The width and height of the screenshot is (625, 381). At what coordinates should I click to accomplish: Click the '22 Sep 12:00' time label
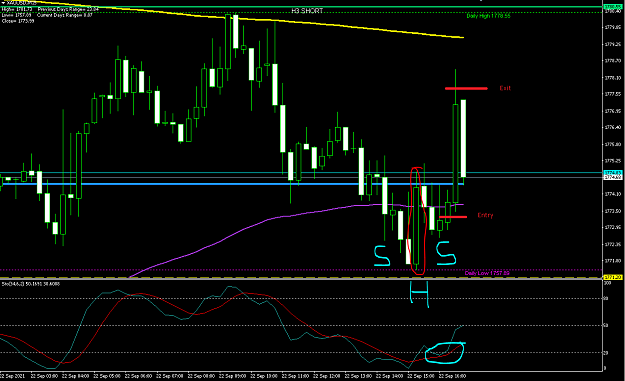[326, 376]
